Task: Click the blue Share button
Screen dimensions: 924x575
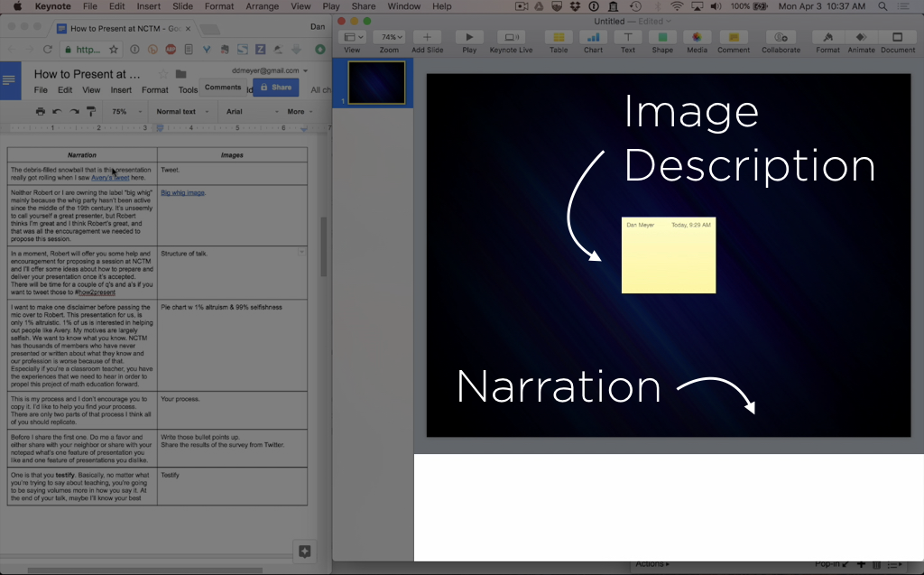Action: point(275,88)
